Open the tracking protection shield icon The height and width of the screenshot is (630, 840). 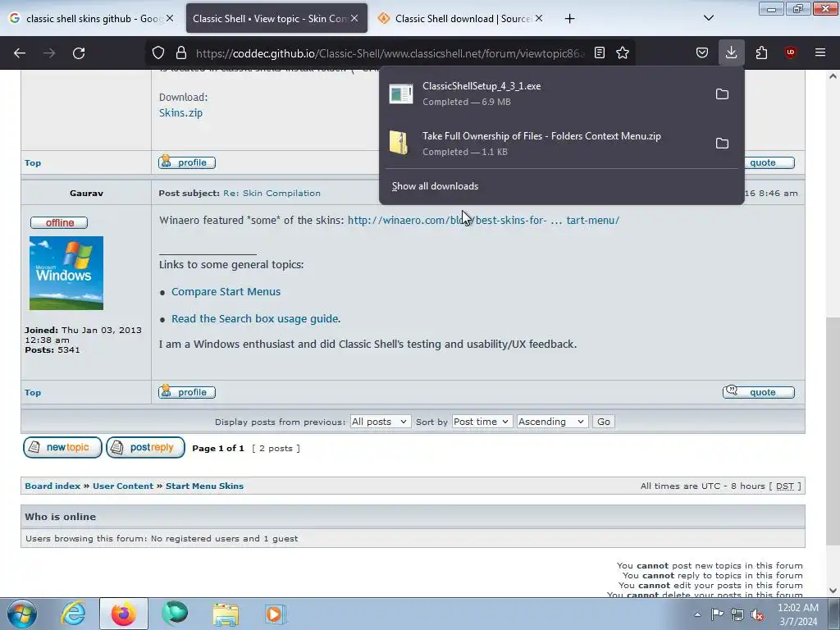(x=158, y=52)
